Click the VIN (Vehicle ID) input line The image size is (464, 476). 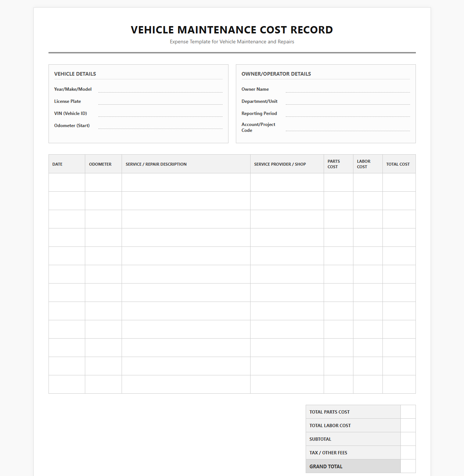click(x=161, y=113)
